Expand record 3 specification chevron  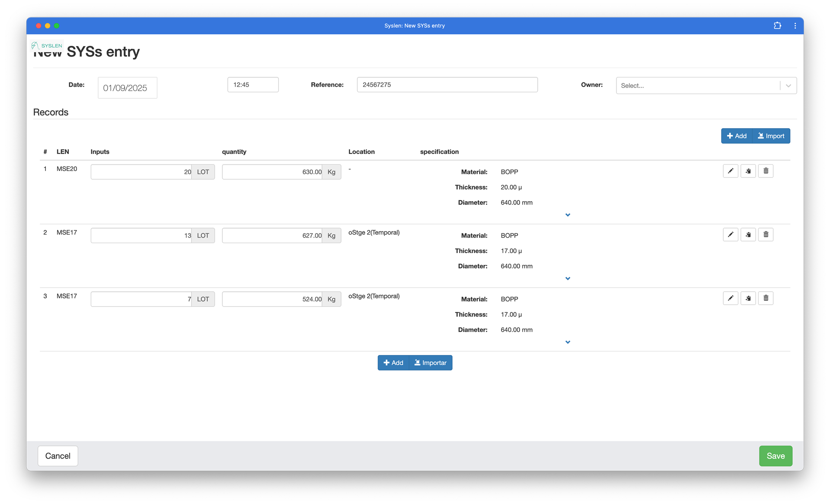tap(568, 342)
